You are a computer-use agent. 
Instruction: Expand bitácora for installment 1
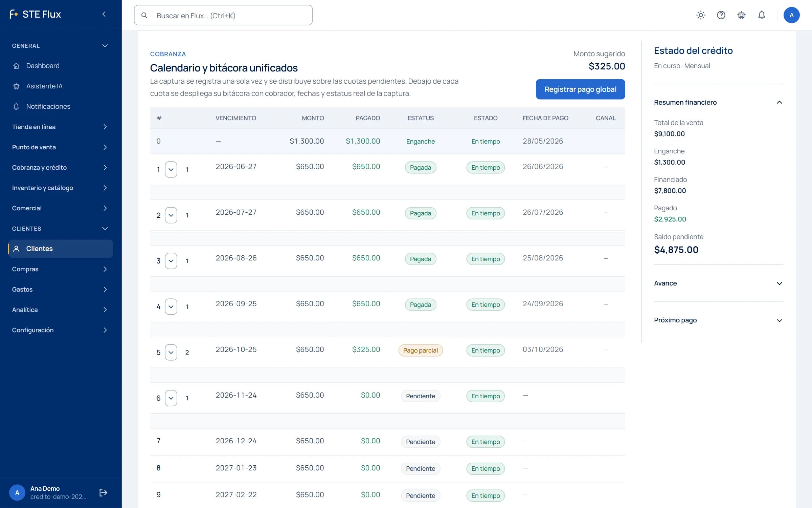171,169
